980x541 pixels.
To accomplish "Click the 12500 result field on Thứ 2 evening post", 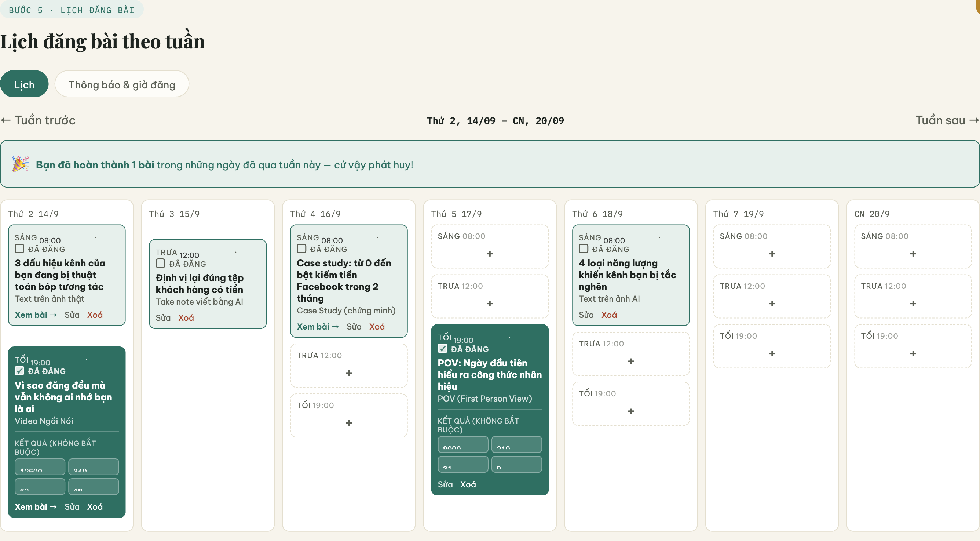I will coord(40,467).
